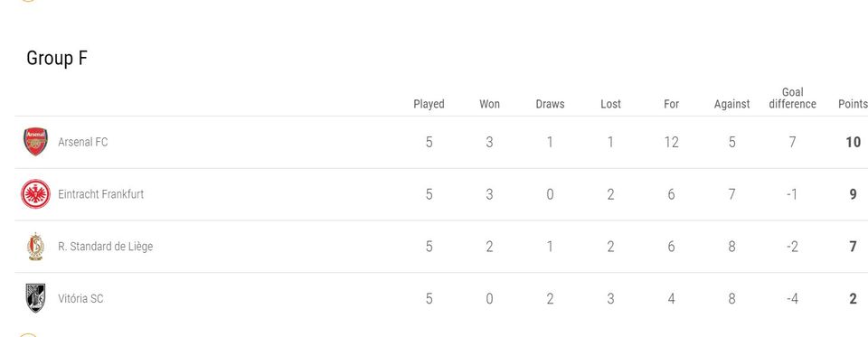Click the Points column header

click(853, 104)
